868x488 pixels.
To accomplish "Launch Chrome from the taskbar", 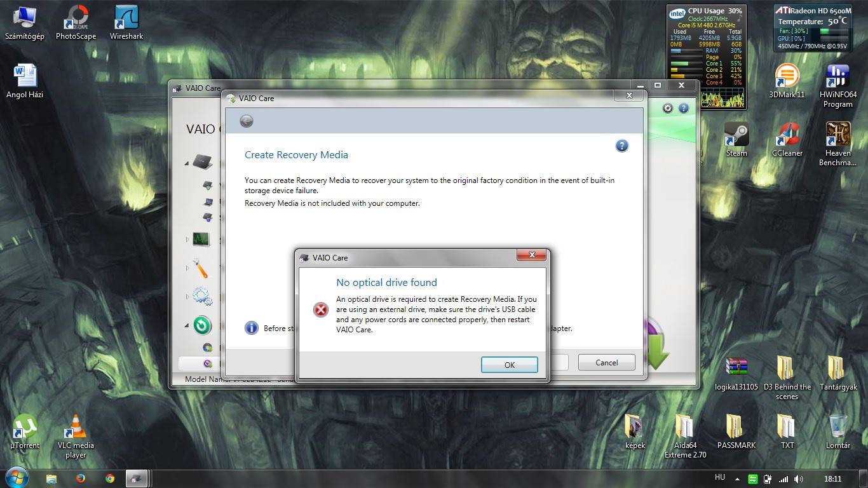I will (110, 478).
